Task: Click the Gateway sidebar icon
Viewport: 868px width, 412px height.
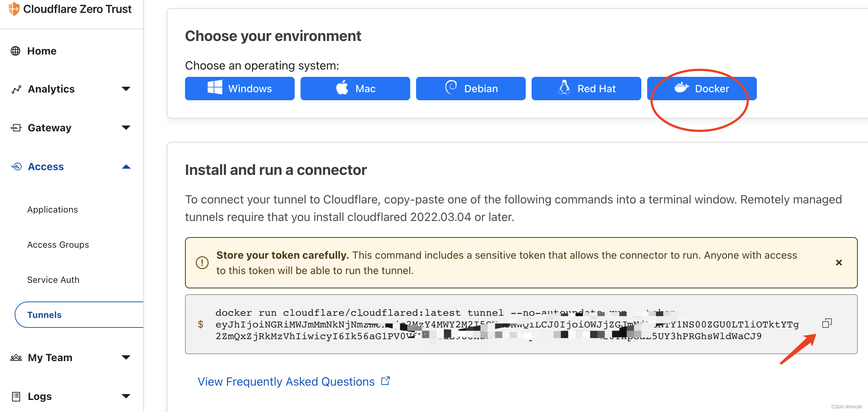Action: point(16,128)
